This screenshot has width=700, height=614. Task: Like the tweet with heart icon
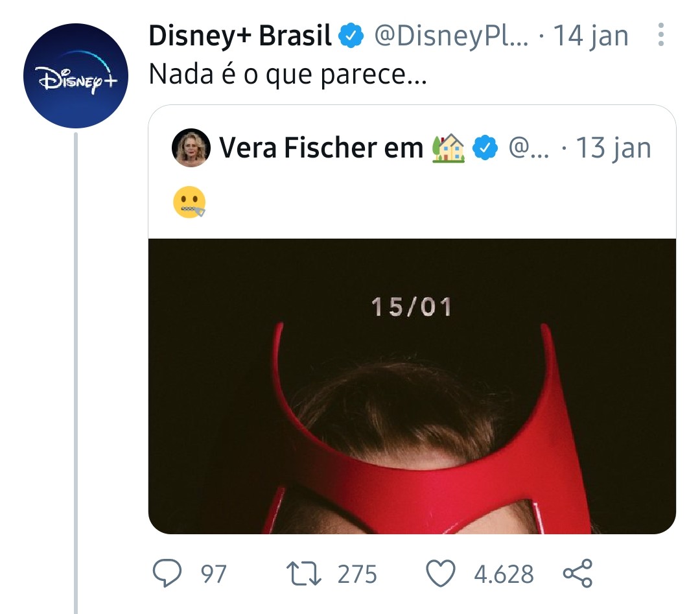click(x=441, y=573)
